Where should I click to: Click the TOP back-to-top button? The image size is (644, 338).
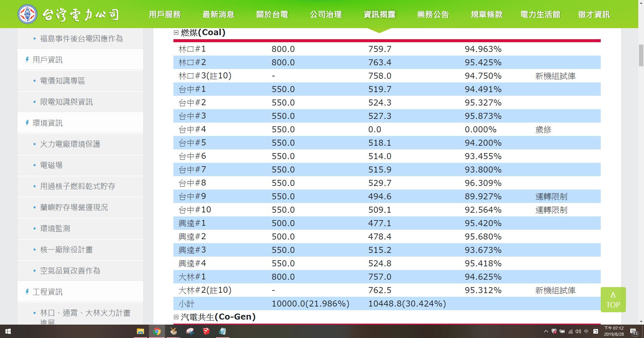613,299
